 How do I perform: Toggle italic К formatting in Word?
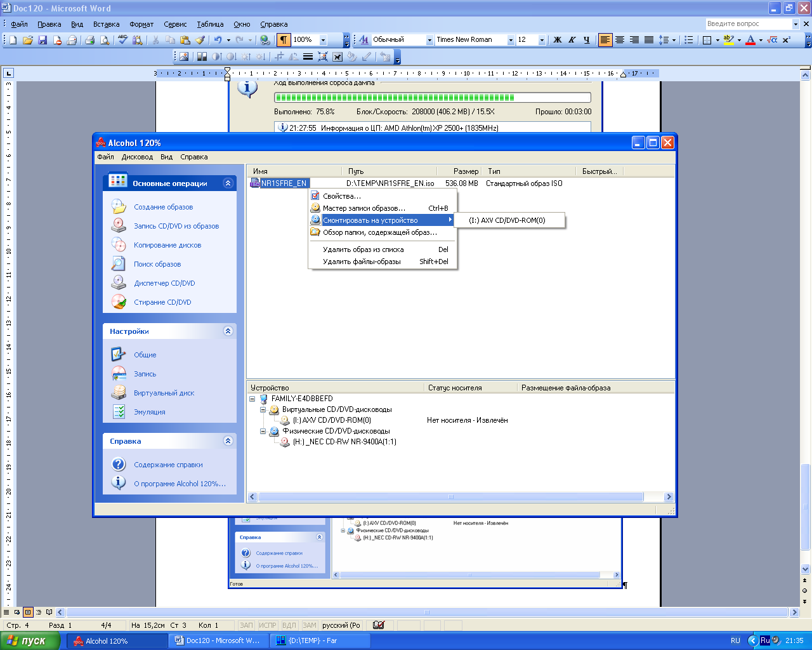click(572, 39)
